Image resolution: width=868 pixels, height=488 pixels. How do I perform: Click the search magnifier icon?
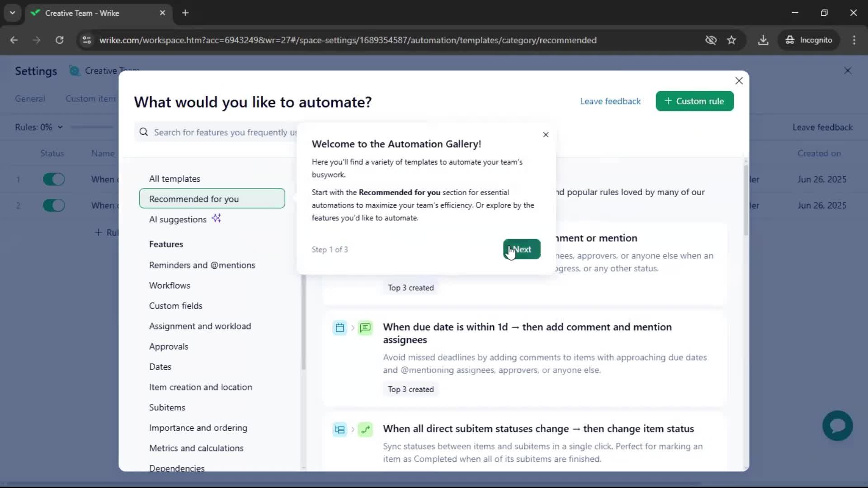coord(144,132)
